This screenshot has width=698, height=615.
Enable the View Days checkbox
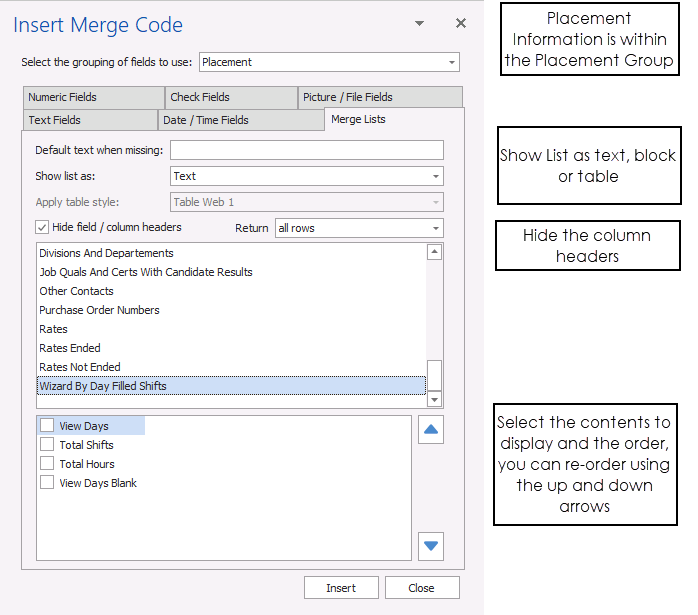click(x=47, y=426)
